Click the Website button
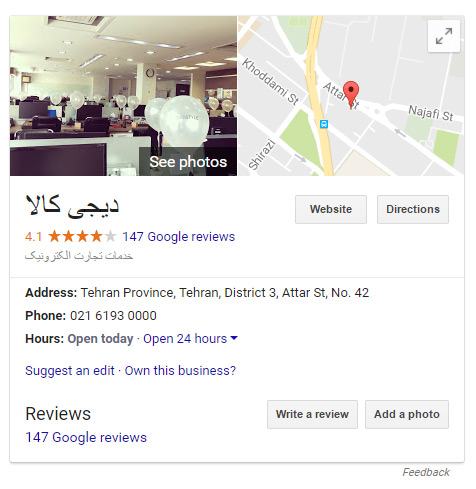Viewport: 476px width, 489px height. coord(331,209)
